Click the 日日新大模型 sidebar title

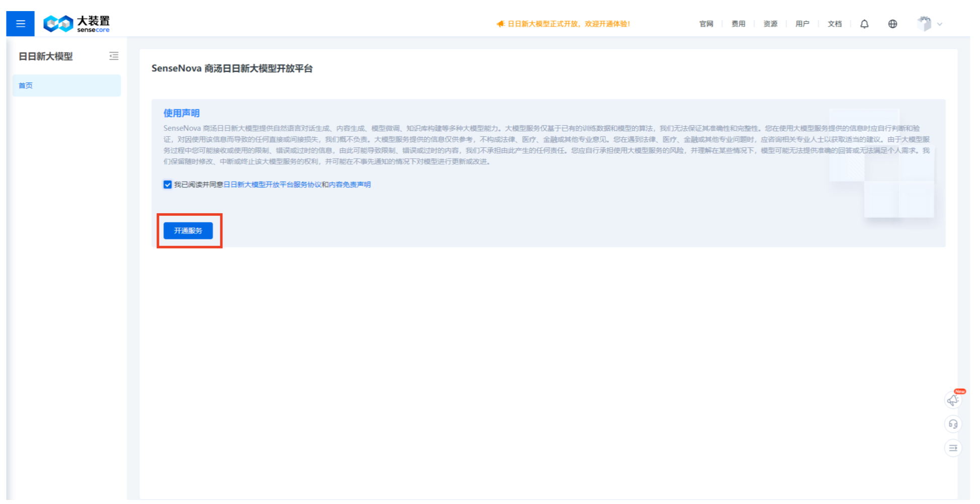pos(46,56)
